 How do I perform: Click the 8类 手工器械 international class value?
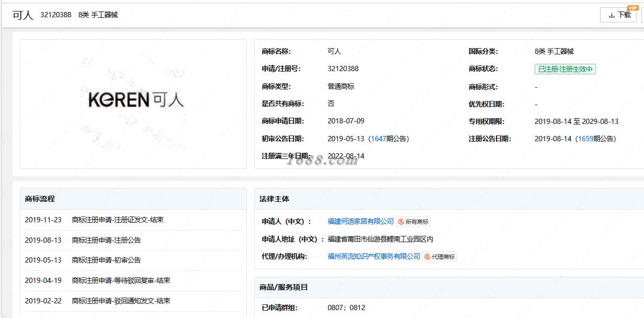pos(554,51)
